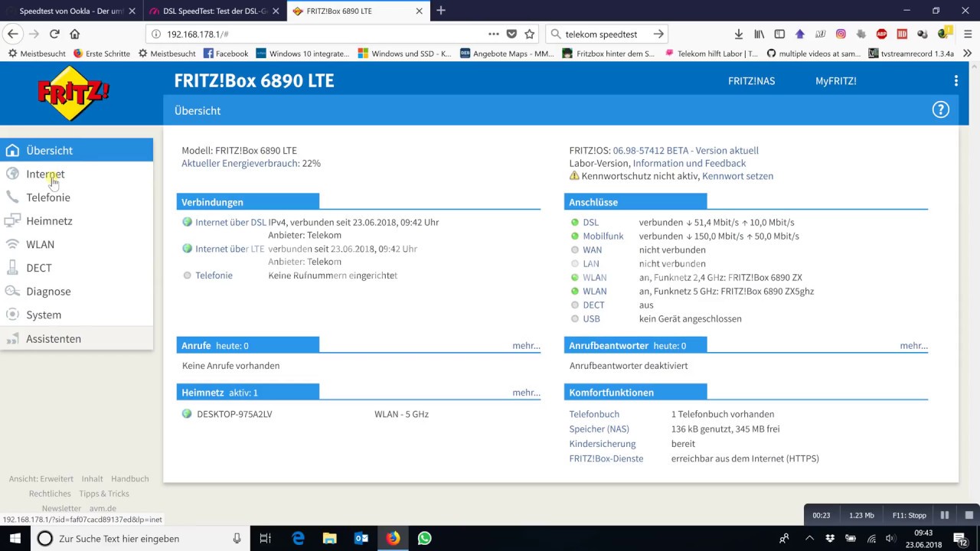980x551 pixels.
Task: Open the Telefonbuch link
Action: (x=594, y=414)
